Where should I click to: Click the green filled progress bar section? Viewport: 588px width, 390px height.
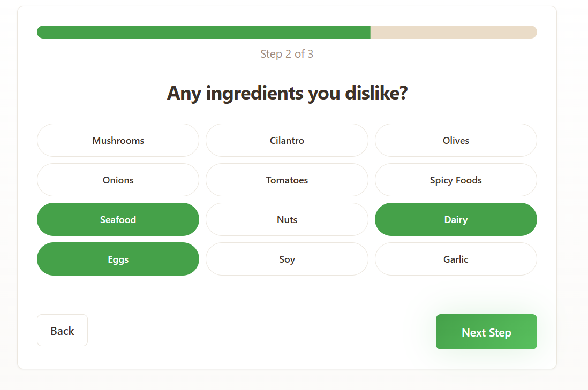tap(203, 32)
